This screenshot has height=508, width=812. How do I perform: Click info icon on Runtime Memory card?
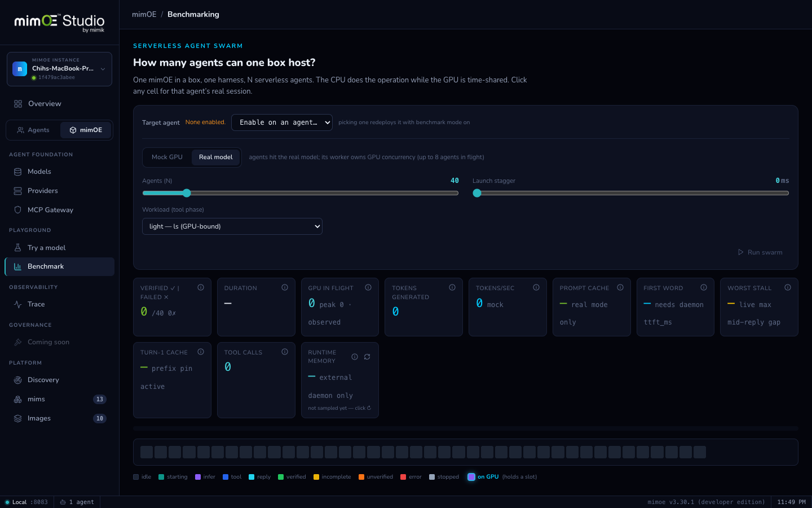pos(355,357)
